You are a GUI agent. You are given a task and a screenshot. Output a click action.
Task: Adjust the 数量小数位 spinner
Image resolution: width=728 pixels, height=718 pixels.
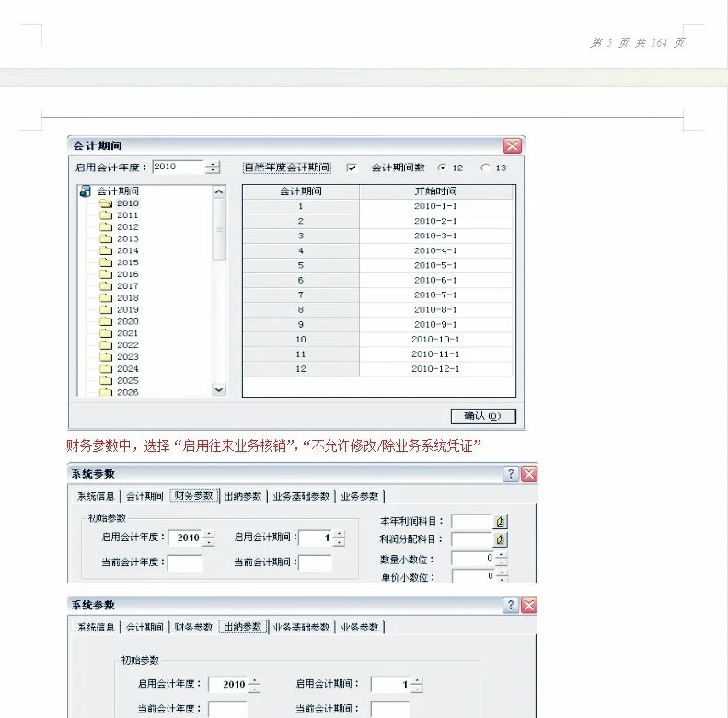[501, 558]
